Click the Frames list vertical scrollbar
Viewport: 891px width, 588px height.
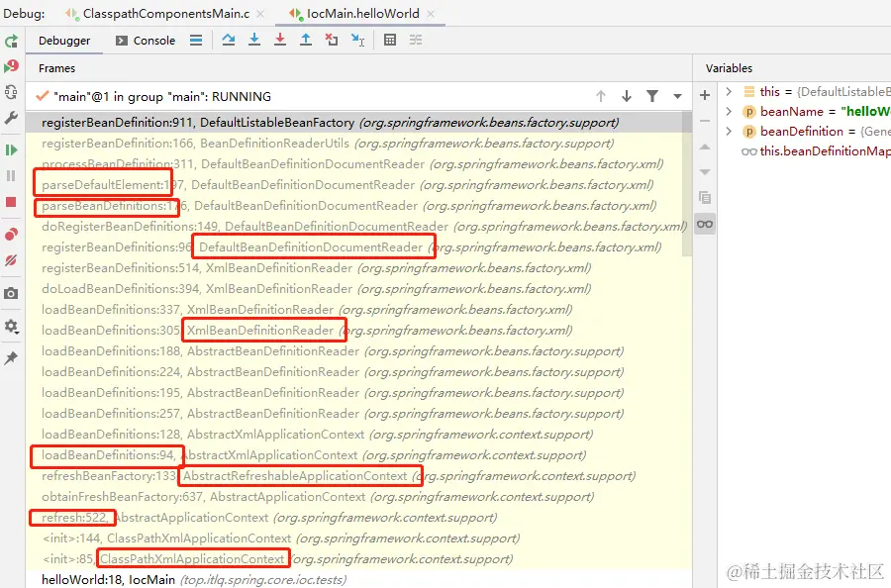coord(687,183)
